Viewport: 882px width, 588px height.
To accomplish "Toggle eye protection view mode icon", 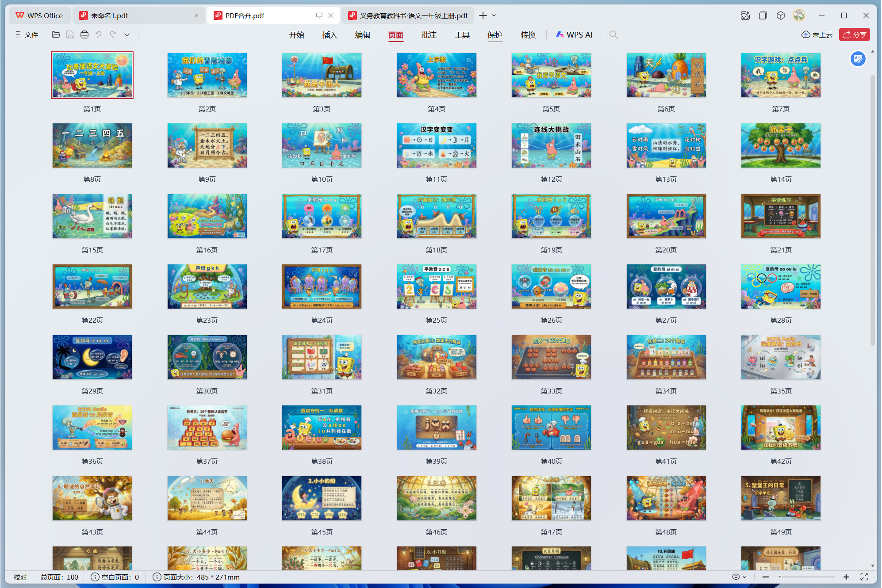I will (x=736, y=577).
